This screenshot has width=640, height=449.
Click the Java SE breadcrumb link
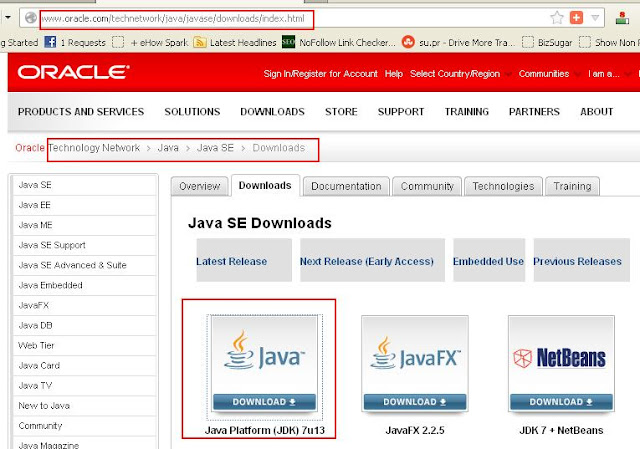click(215, 148)
